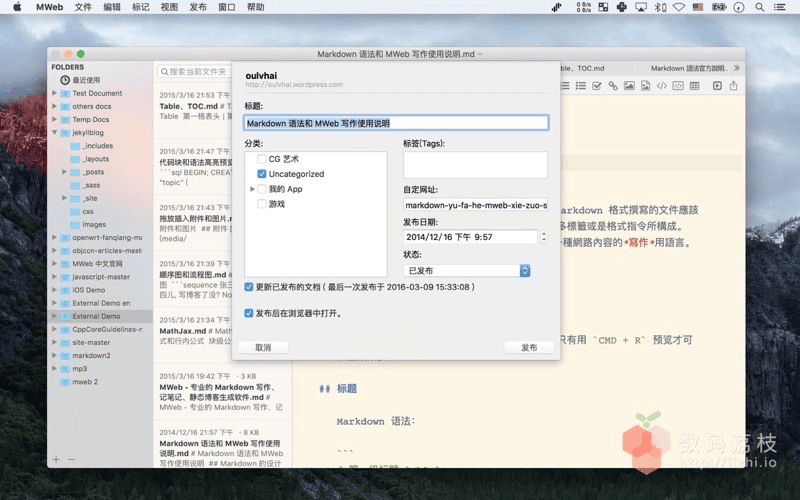Insert an image file via document-picture icon

pyautogui.click(x=645, y=86)
